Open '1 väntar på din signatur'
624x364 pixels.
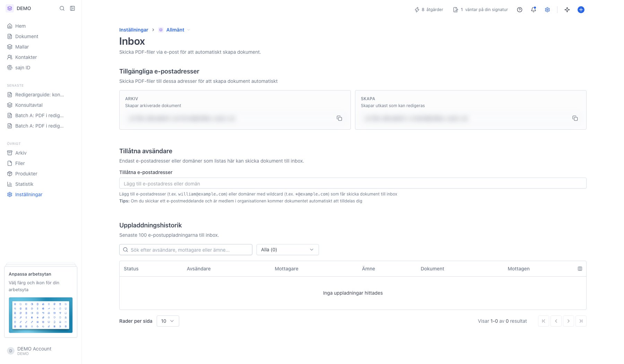pyautogui.click(x=480, y=10)
